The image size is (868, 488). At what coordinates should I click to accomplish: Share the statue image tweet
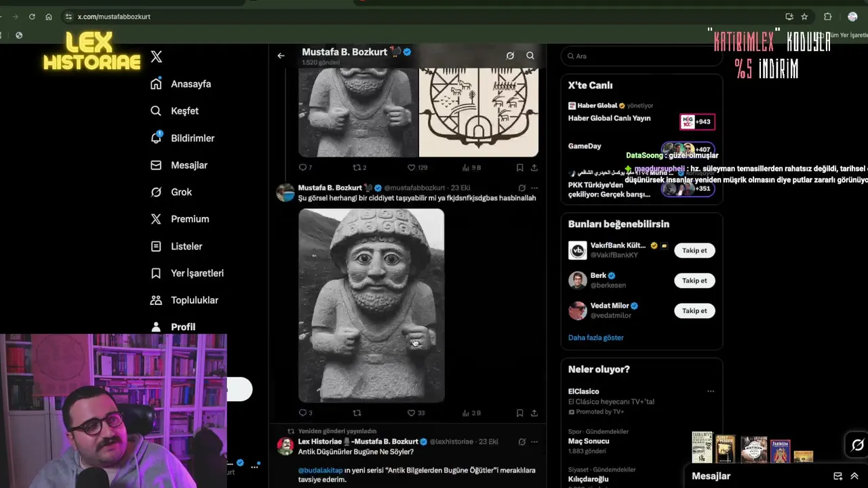[x=534, y=413]
